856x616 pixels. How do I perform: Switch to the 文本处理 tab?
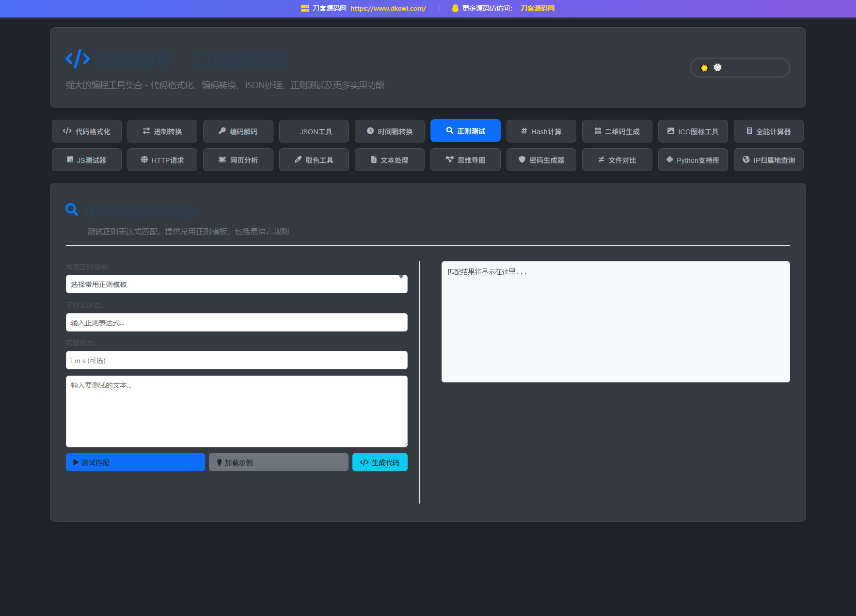pyautogui.click(x=389, y=159)
